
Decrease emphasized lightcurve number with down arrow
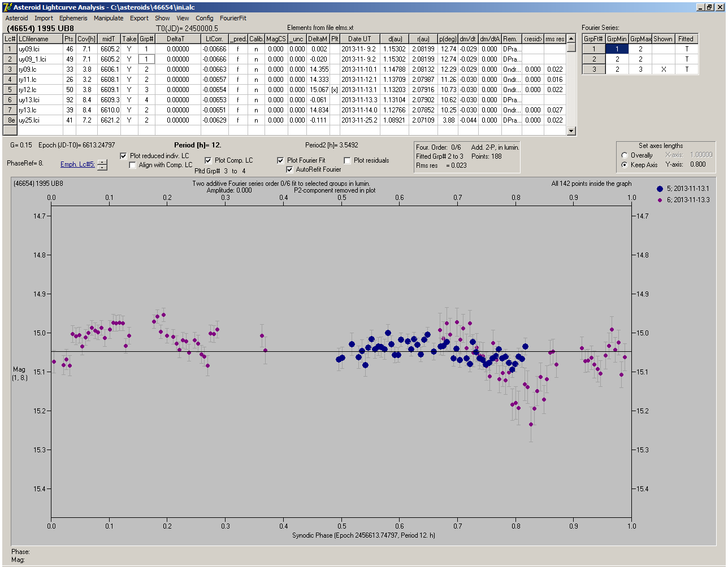pos(102,167)
